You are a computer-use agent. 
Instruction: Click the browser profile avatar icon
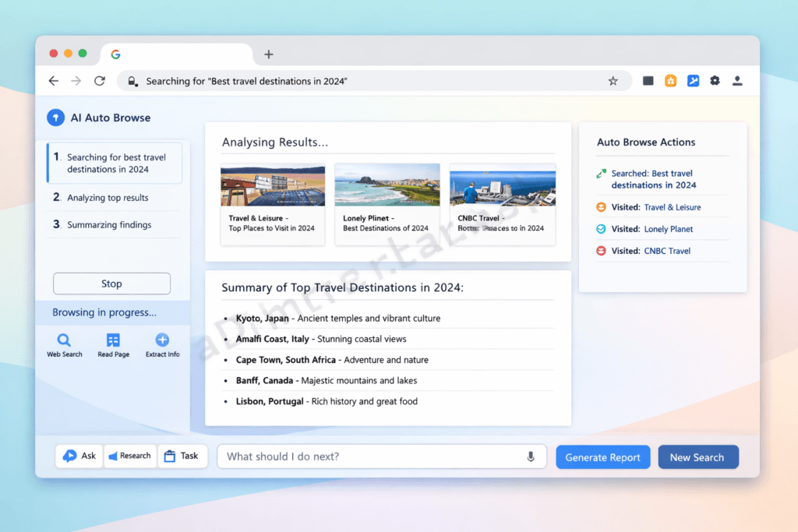click(x=737, y=80)
